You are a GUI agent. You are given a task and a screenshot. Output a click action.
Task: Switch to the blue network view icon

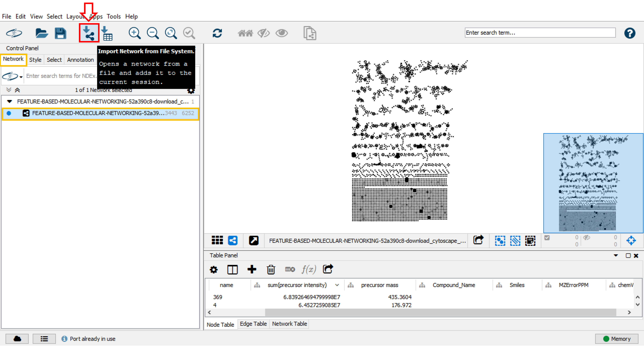point(232,240)
